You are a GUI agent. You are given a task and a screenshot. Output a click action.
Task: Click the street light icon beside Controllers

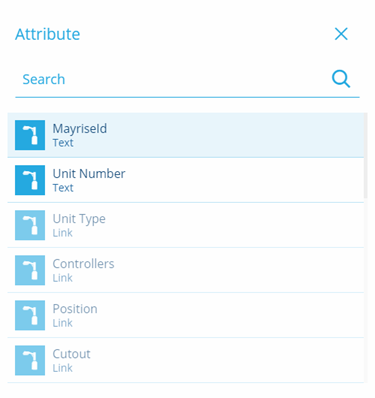[30, 270]
